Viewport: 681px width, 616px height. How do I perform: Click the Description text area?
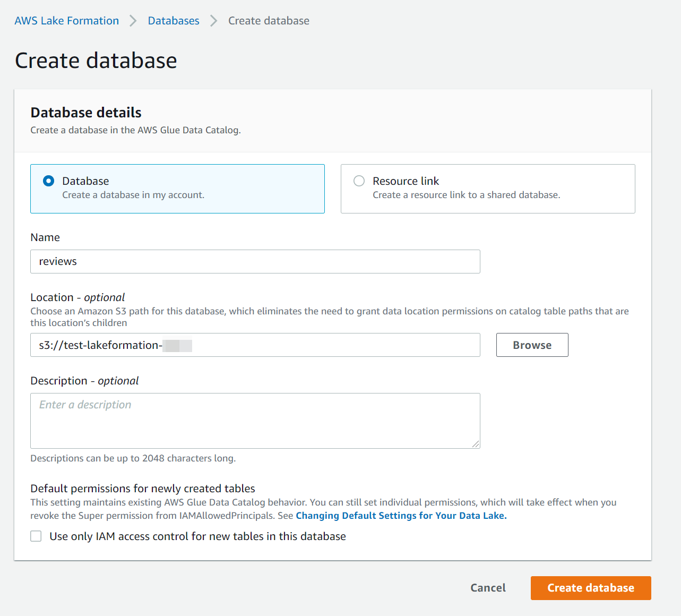255,420
